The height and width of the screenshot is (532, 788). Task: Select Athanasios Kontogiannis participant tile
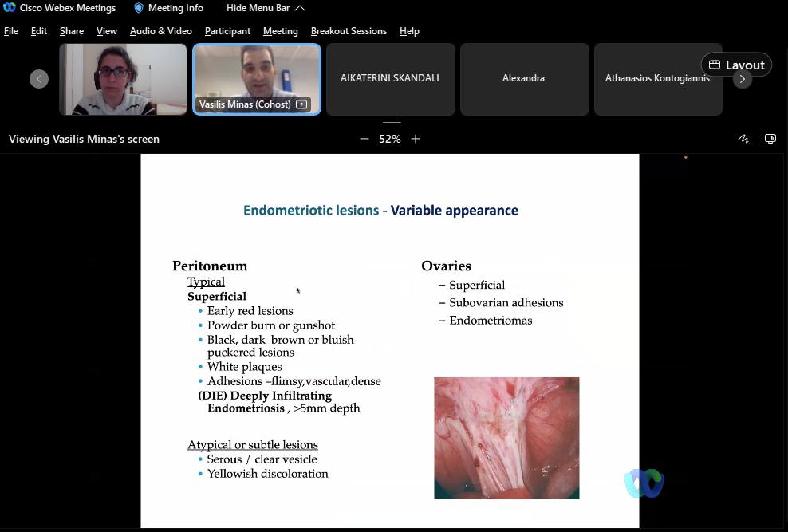(x=658, y=80)
